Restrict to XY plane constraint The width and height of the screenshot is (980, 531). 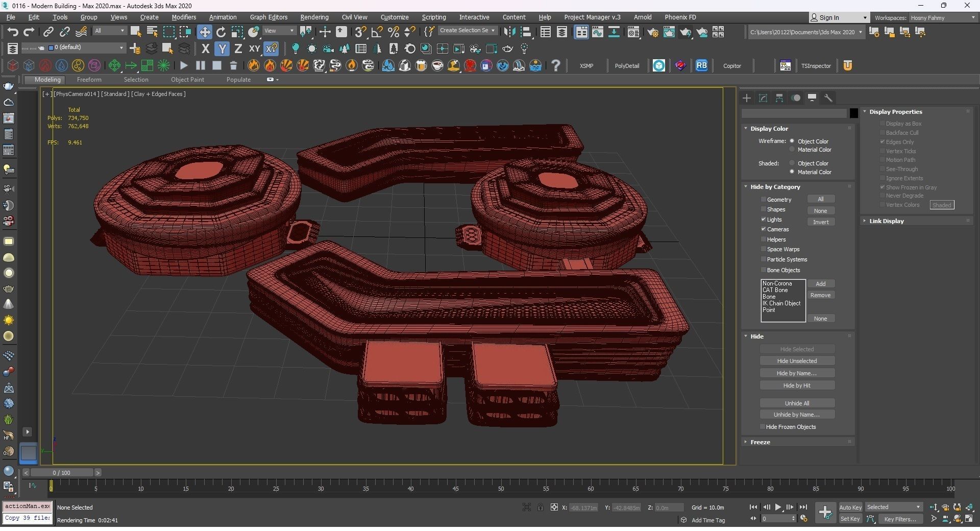[254, 49]
